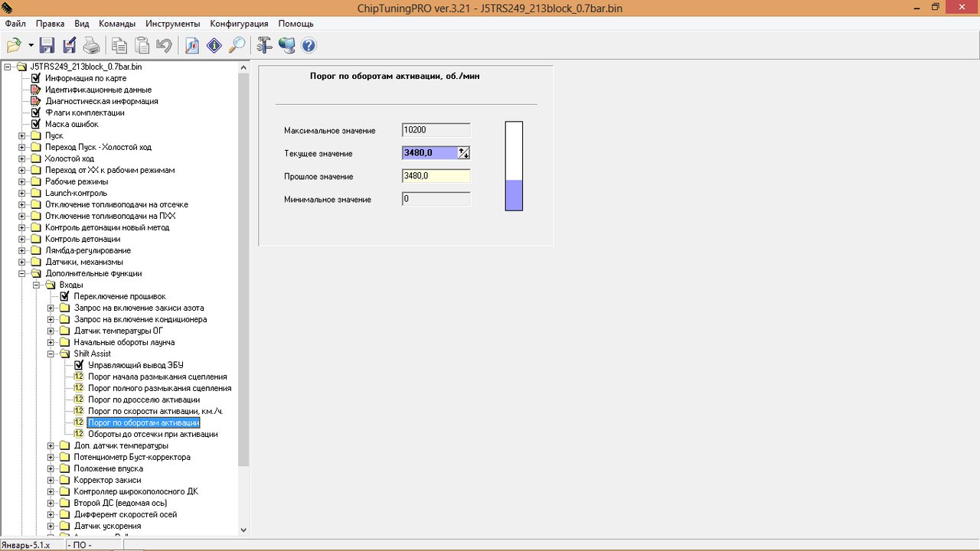Click the paste clipboard icon
The width and height of the screenshot is (980, 551).
tap(142, 46)
